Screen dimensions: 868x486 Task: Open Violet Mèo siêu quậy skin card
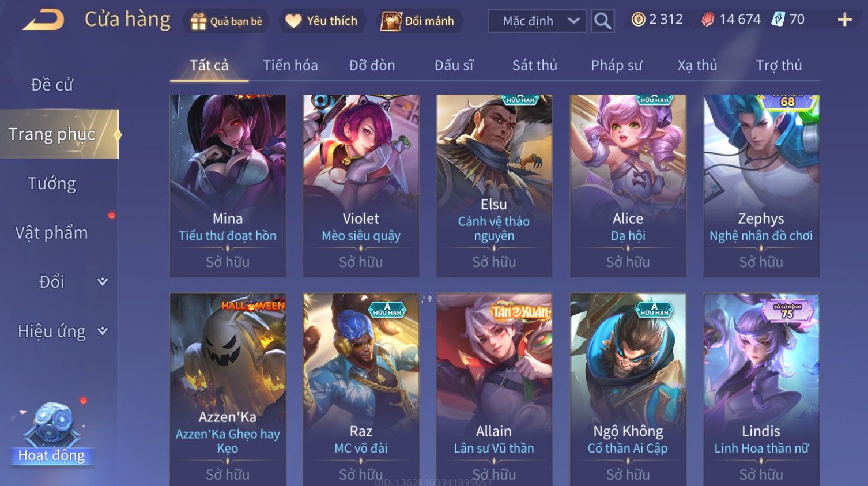pos(361,186)
